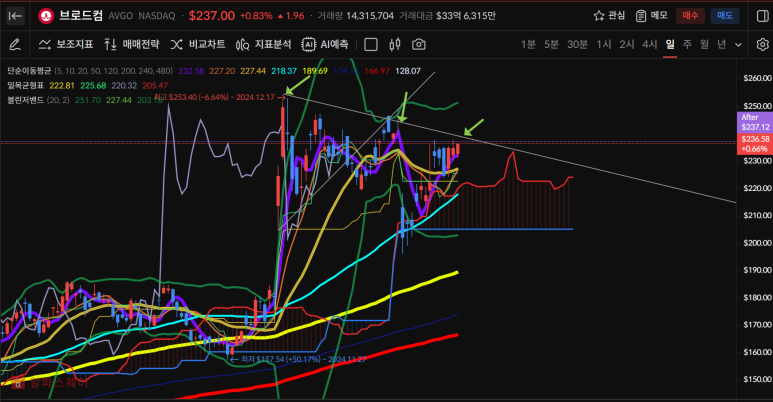Viewport: 773px width, 402px height.
Task: Select the 년 yearly timeframe
Action: (722, 44)
